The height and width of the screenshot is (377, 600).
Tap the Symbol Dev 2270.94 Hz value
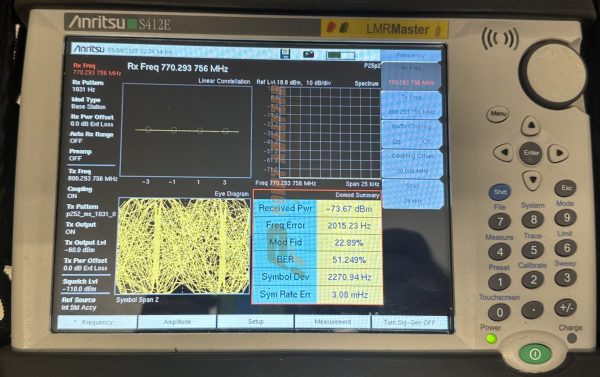349,277
